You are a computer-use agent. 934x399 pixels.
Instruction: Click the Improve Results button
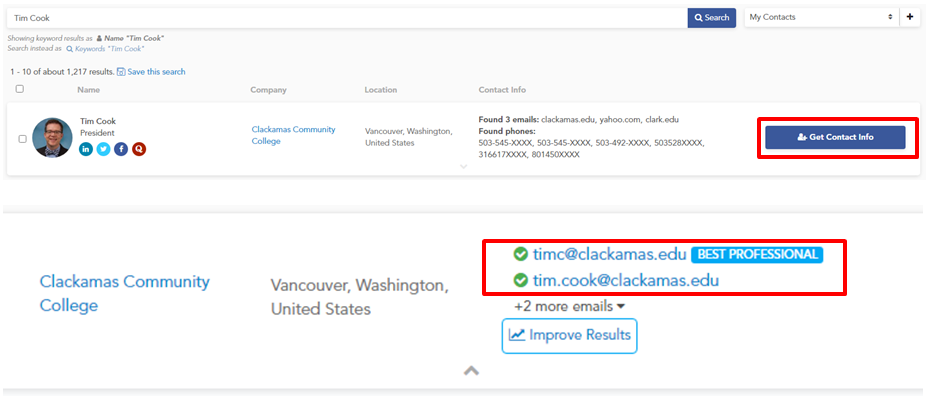coord(569,335)
